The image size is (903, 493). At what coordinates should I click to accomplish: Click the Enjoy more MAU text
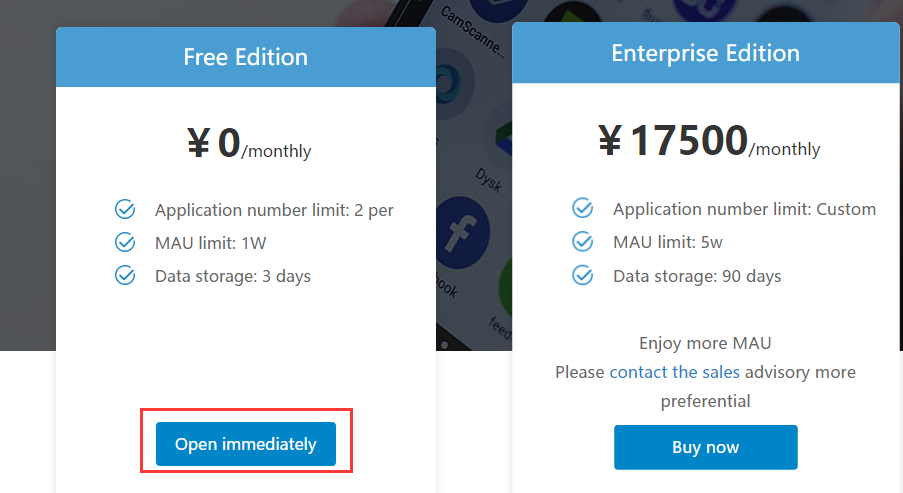click(705, 344)
